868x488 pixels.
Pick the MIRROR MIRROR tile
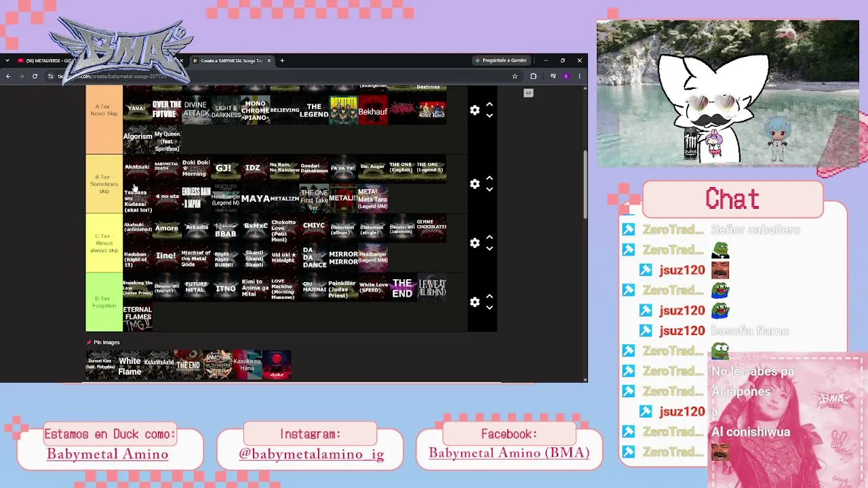pyautogui.click(x=344, y=258)
